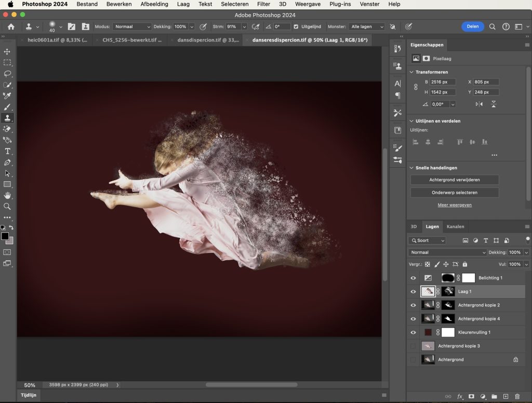Viewport: 532px width, 403px height.
Task: Open the layer blend mode Normaal dropdown
Action: point(447,252)
